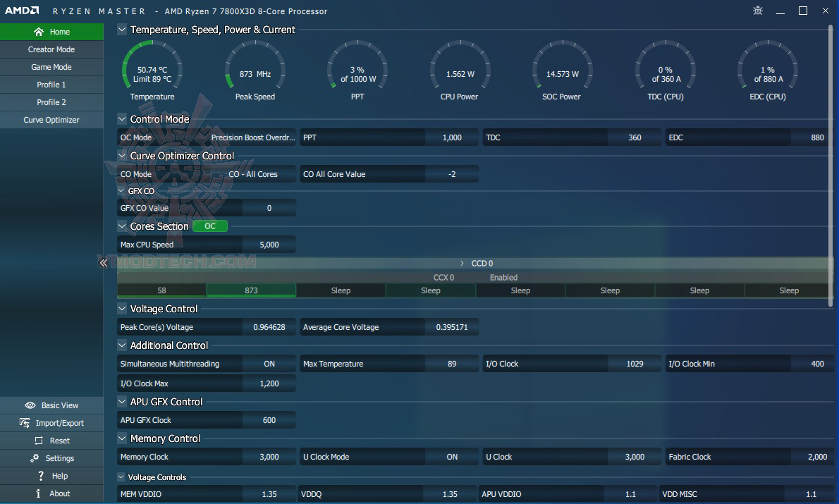Image resolution: width=839 pixels, height=504 pixels.
Task: Open Profile 2
Action: click(52, 102)
